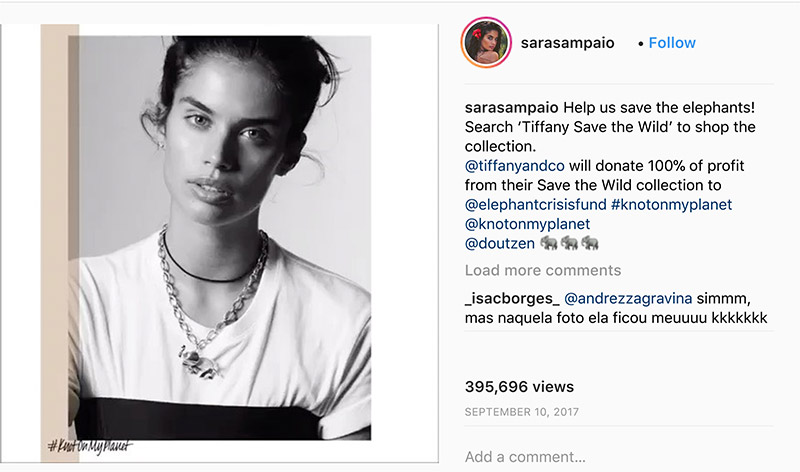This screenshot has height=472, width=800.
Task: Open the @andrezzagravina mention in comment
Action: [628, 299]
